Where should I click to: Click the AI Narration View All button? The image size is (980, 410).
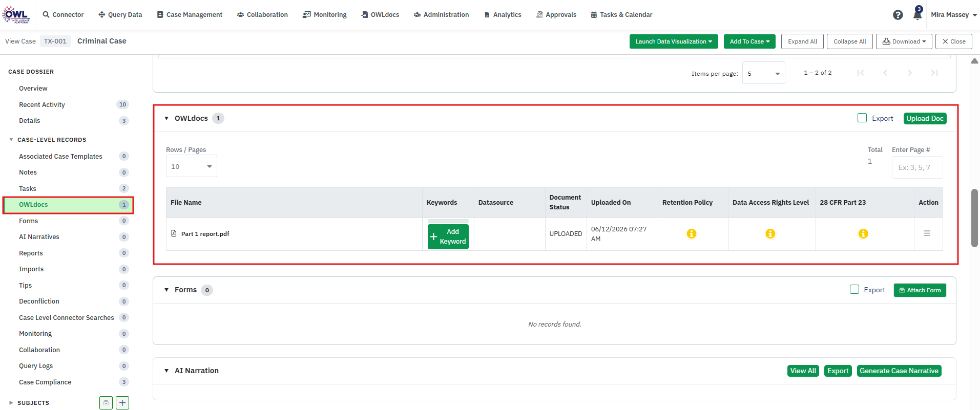point(803,371)
